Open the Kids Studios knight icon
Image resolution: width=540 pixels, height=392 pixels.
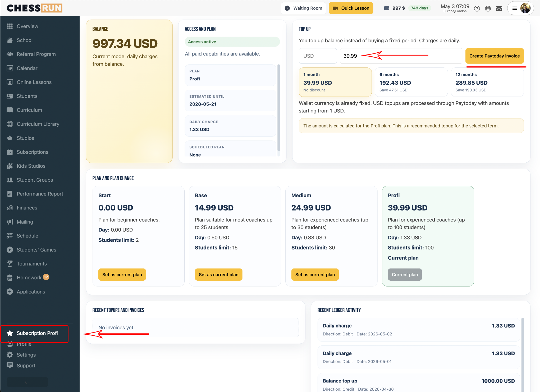coord(10,166)
